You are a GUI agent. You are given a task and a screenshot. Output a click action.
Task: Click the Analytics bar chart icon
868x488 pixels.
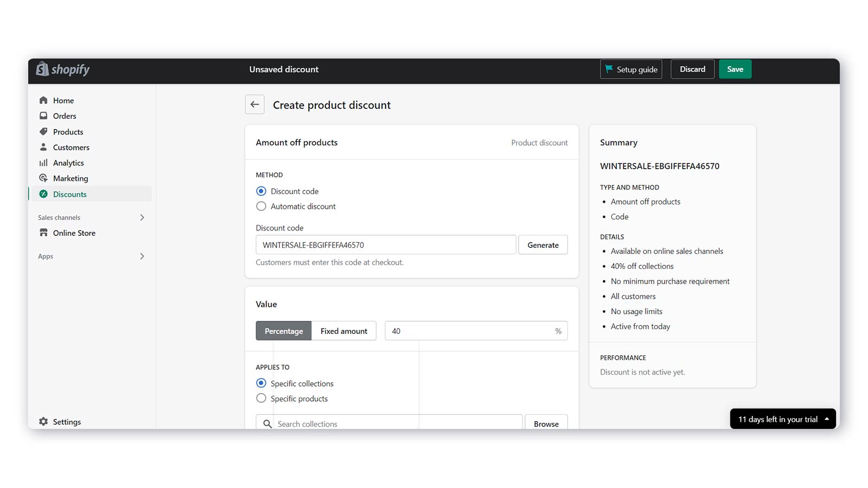pos(43,163)
